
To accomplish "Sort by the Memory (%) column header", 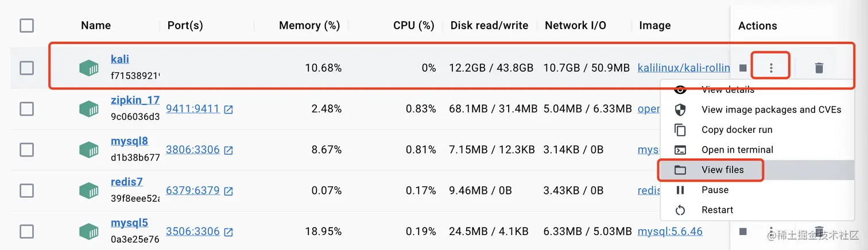I will pyautogui.click(x=309, y=25).
